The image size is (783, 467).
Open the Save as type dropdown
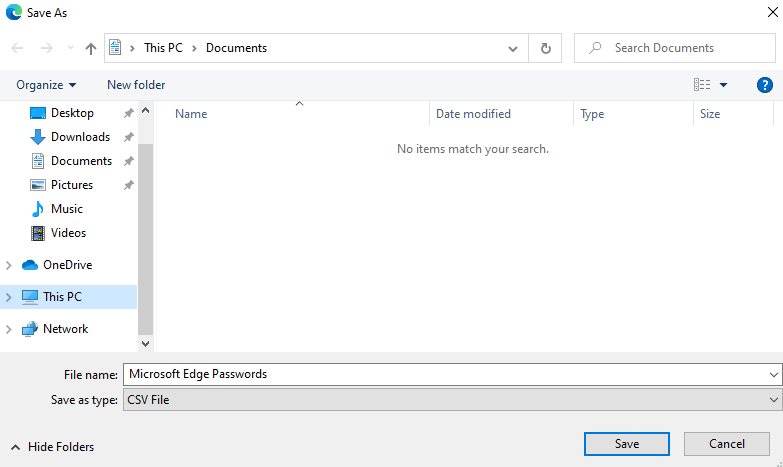tap(452, 400)
